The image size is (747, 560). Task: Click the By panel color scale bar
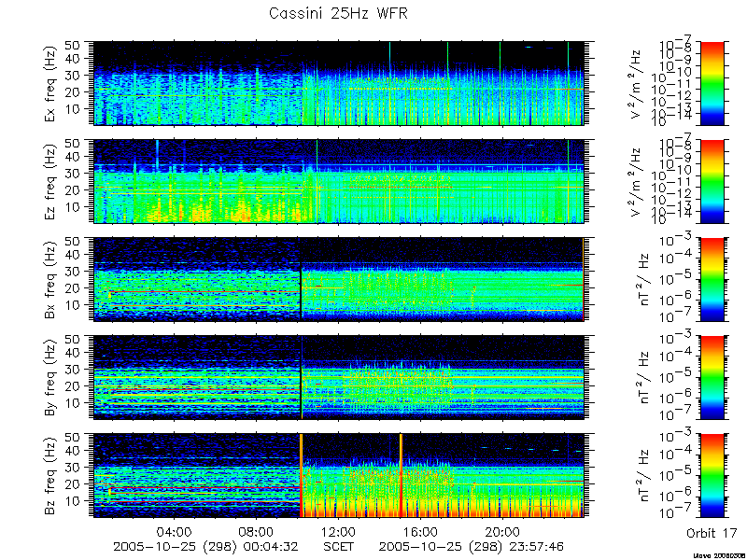coord(712,378)
